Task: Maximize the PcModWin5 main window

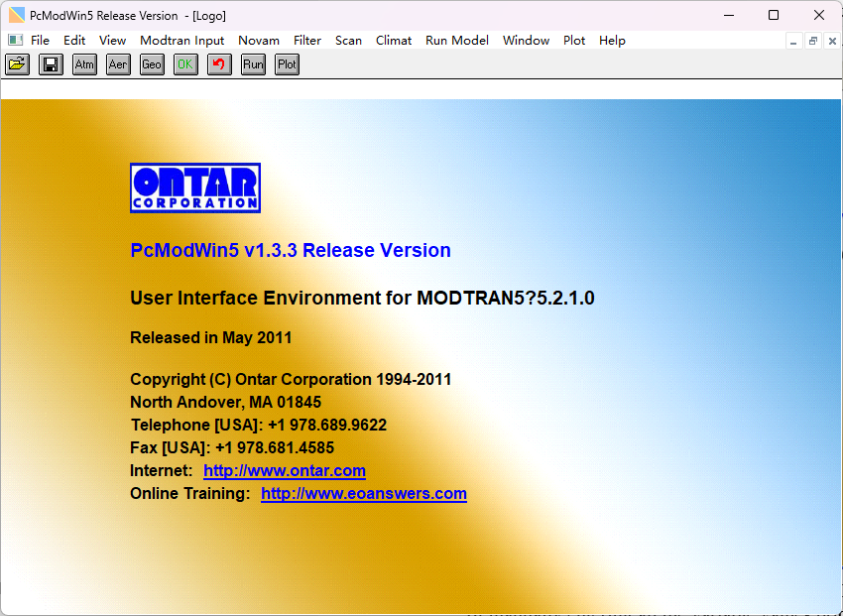Action: click(774, 15)
